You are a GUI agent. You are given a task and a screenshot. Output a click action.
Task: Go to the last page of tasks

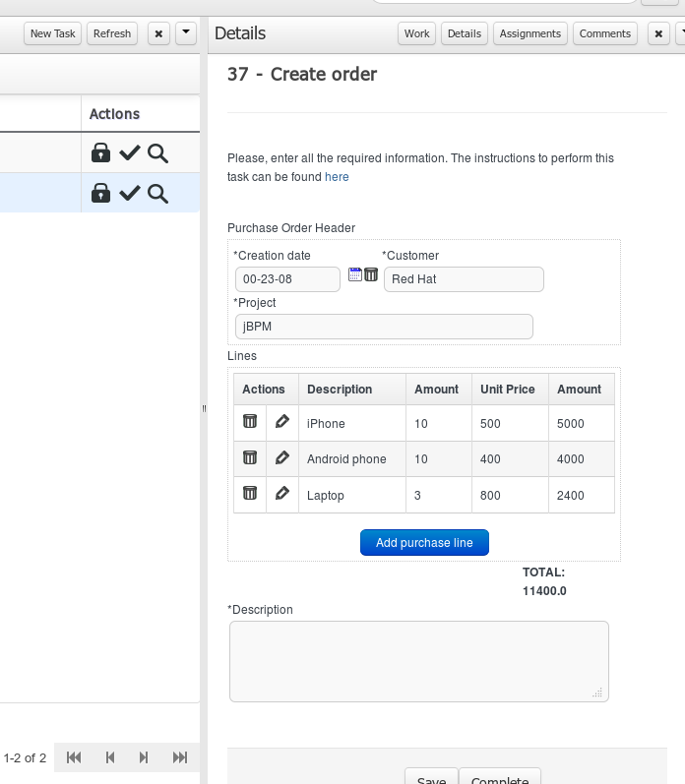tap(180, 757)
